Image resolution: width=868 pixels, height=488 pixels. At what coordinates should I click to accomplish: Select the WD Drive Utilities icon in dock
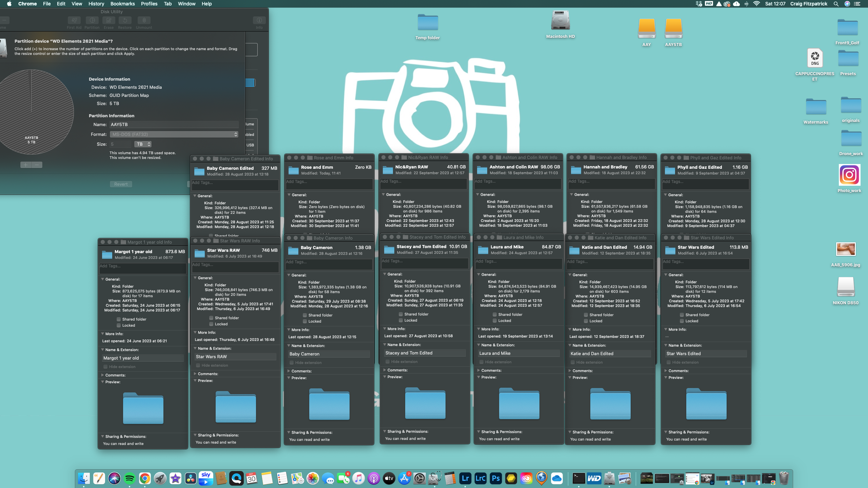[x=593, y=478]
